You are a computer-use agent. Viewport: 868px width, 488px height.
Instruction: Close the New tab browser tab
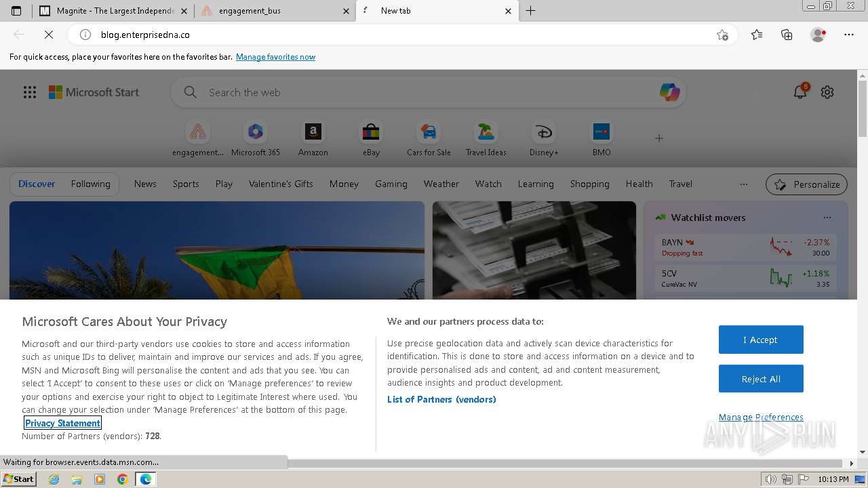(509, 11)
